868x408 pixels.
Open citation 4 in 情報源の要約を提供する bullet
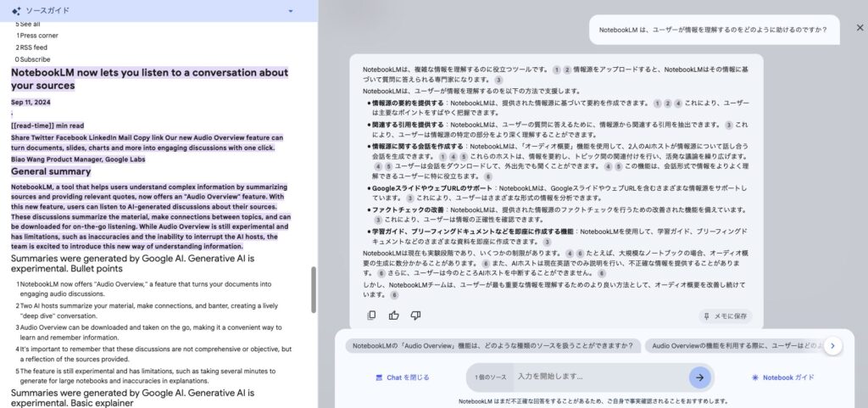pyautogui.click(x=678, y=103)
